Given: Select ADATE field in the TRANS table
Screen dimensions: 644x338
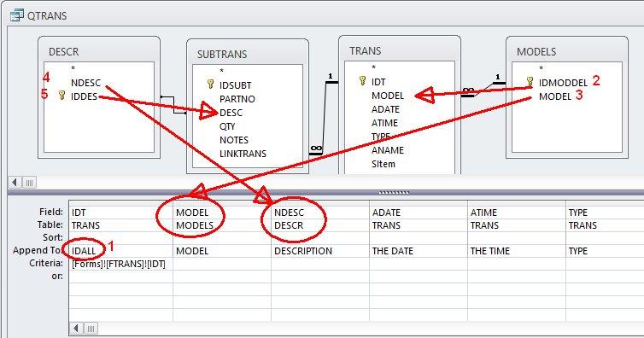Looking at the screenshot, I should click(x=385, y=109).
